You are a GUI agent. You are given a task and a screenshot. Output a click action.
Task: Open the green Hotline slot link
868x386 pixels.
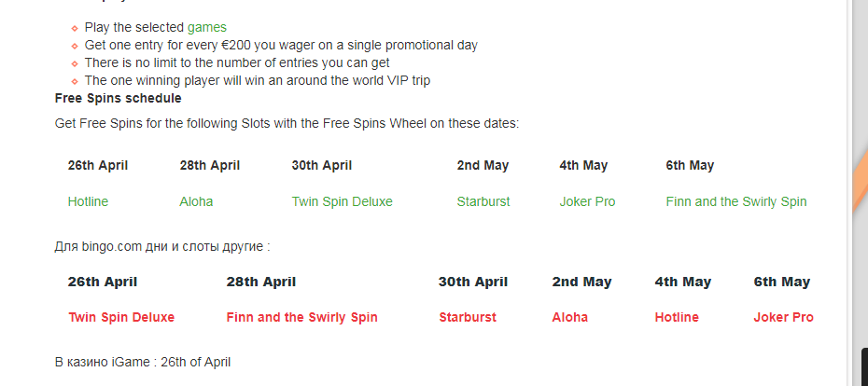(88, 201)
